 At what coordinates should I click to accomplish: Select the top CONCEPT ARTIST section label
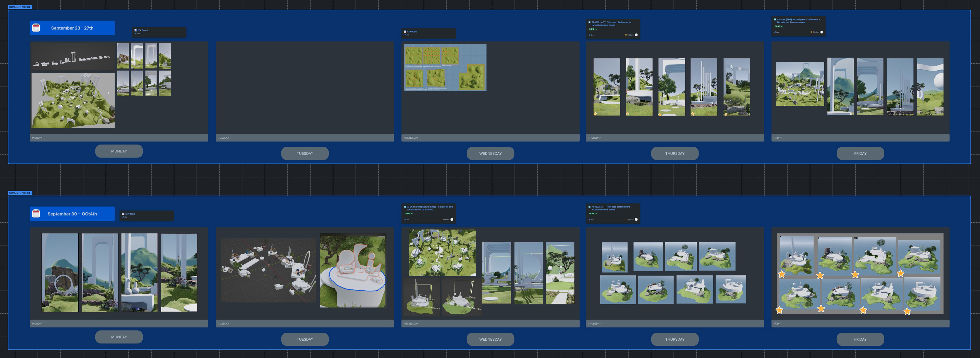point(20,7)
